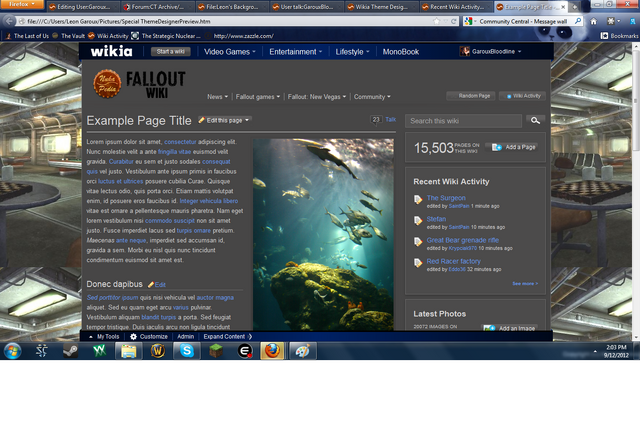The image size is (640, 422).
Task: Open the Windows Start button
Action: pos(13,351)
